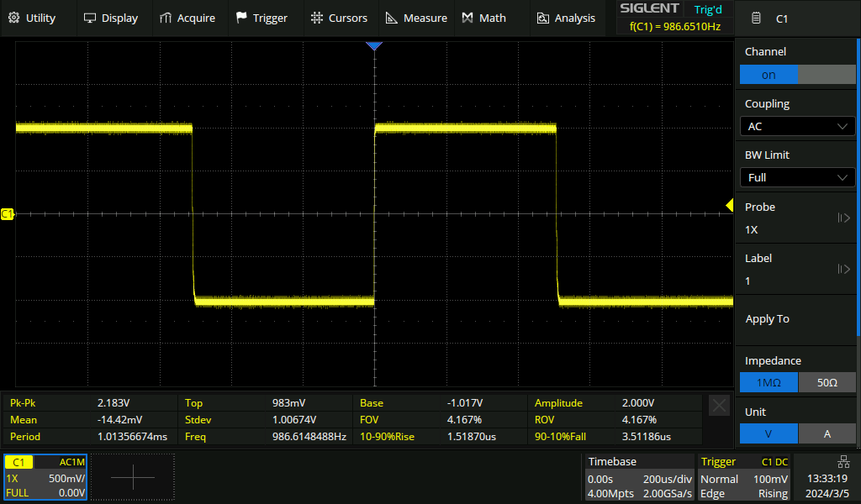Click the Measure ruler icon
The image size is (861, 504).
[392, 18]
